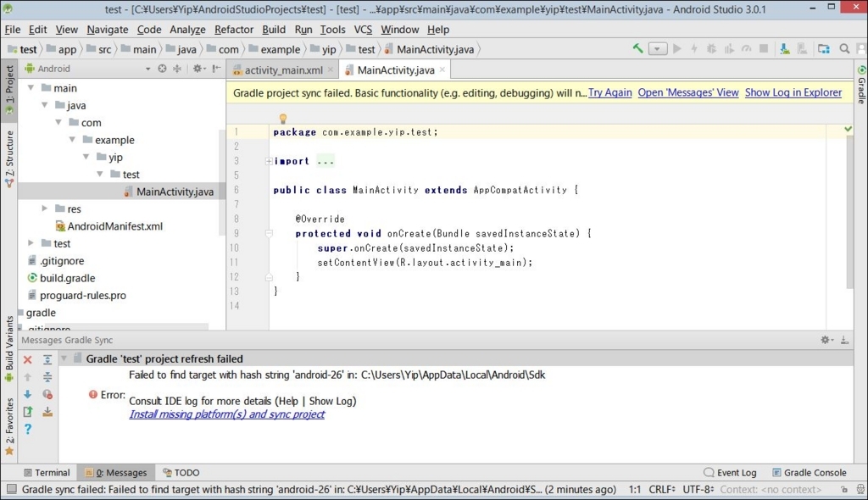The height and width of the screenshot is (500, 868).
Task: Open the TODO tool tab
Action: click(181, 472)
